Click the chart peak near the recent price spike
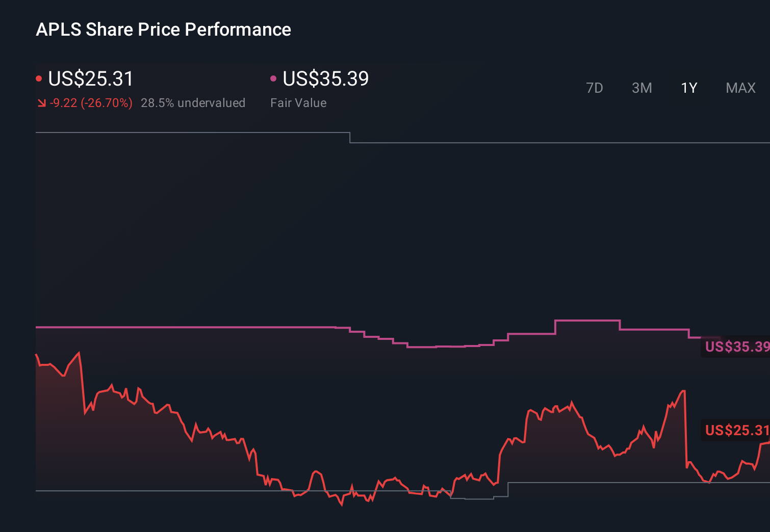 682,391
